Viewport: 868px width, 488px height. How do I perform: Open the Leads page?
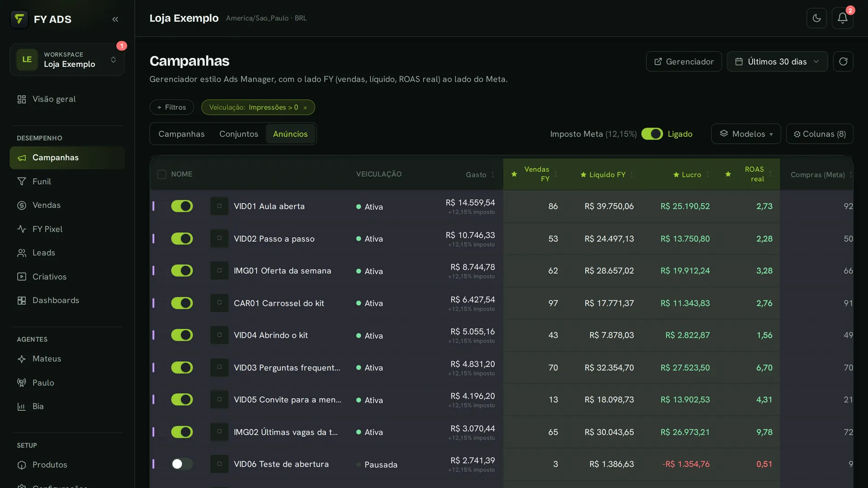(x=67, y=253)
